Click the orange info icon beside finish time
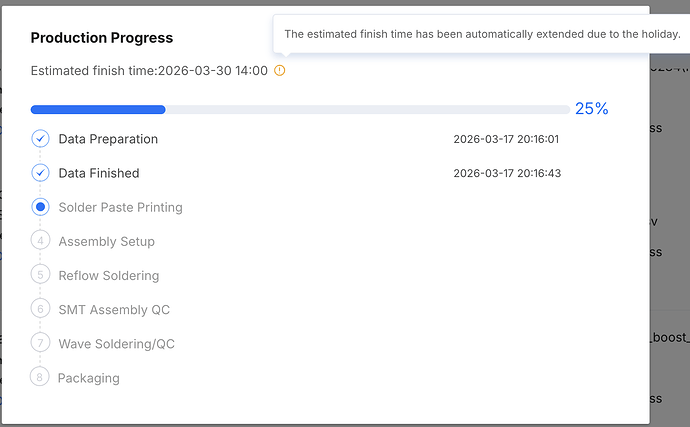Screen dimensions: 690x427 coord(280,71)
